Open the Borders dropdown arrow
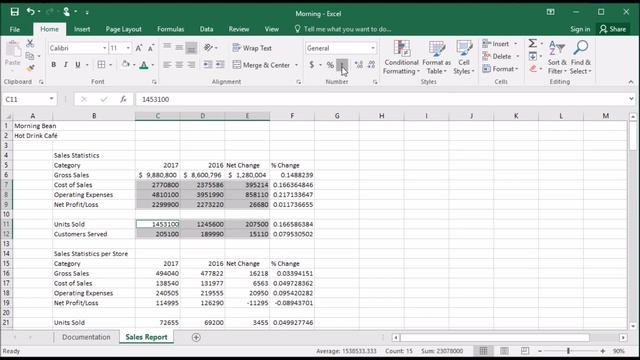Screen dimensions: 640x360 pos(111,65)
